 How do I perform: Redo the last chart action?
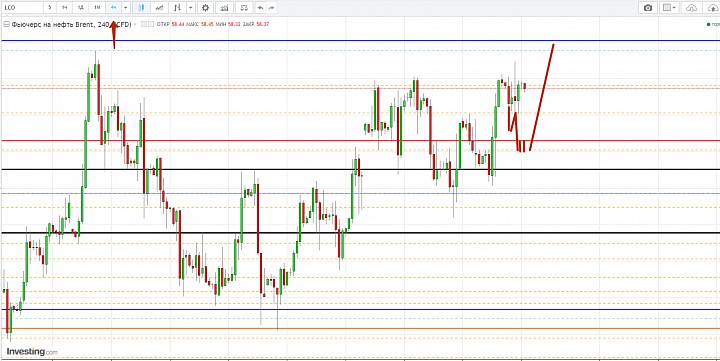pos(272,8)
